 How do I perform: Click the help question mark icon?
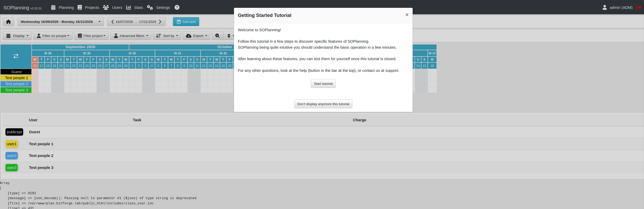(177, 8)
